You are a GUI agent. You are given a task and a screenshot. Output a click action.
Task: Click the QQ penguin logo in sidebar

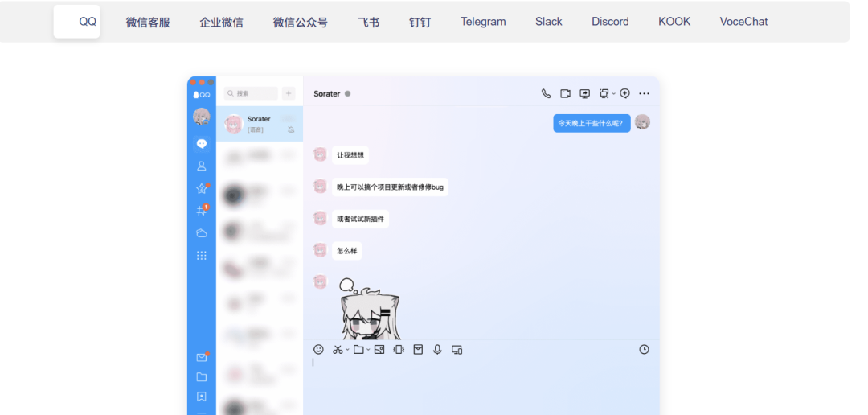coord(202,95)
